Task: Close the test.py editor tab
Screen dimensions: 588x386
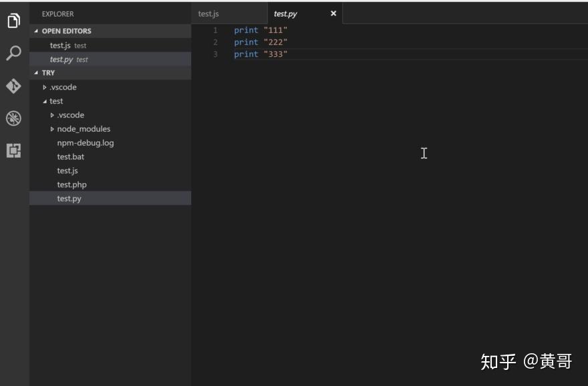Action: [x=333, y=13]
